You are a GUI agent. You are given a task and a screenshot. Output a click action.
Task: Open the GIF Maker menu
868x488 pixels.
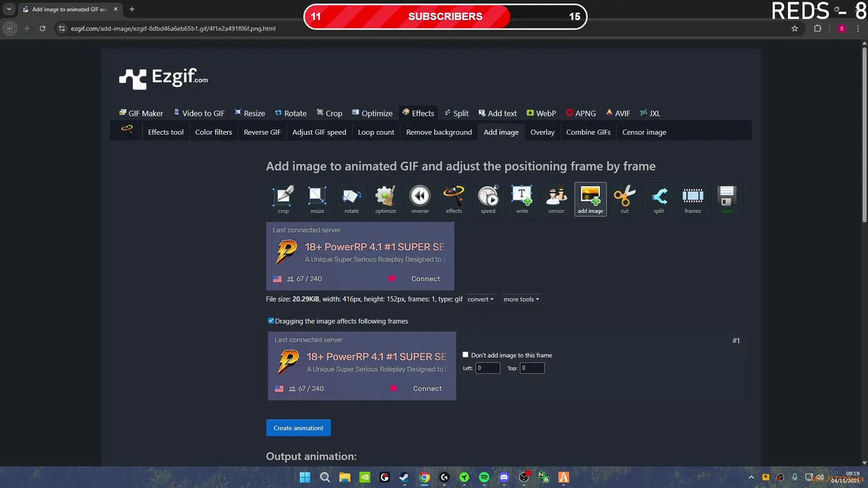click(x=141, y=113)
